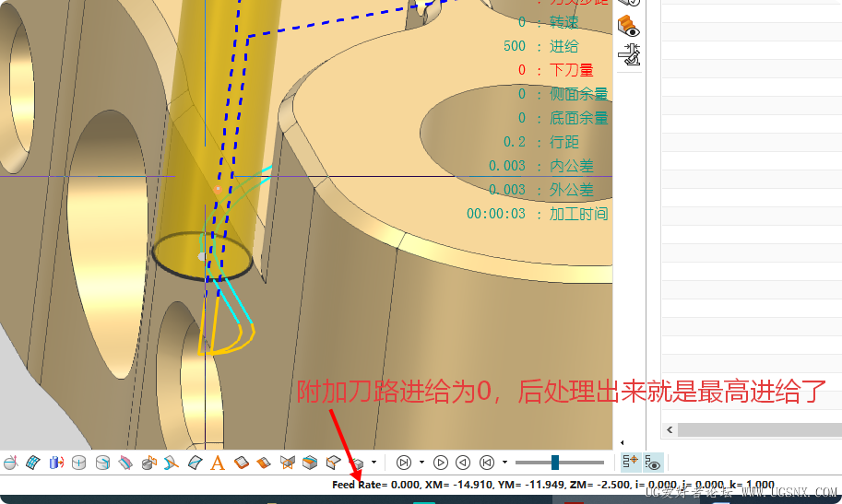
Task: Click the horizontal scrollbar left arrow
Action: click(670, 429)
